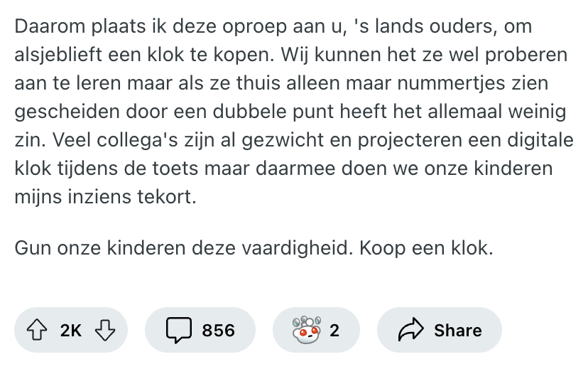Viewport: 588px width, 374px height.
Task: Click the Share arrow icon
Action: coord(410,330)
